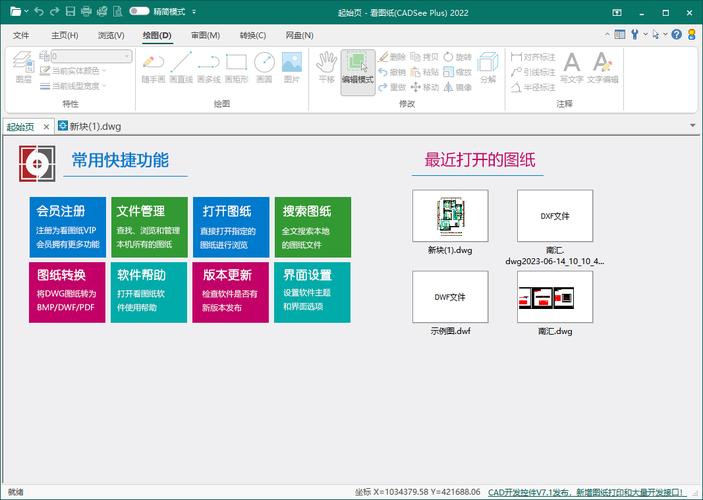Undo using the quick access toolbar arrow
This screenshot has width=703, height=500.
[x=39, y=11]
